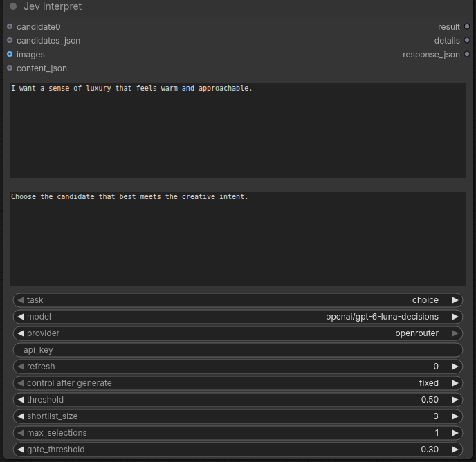Click the content_json input socket

10,68
